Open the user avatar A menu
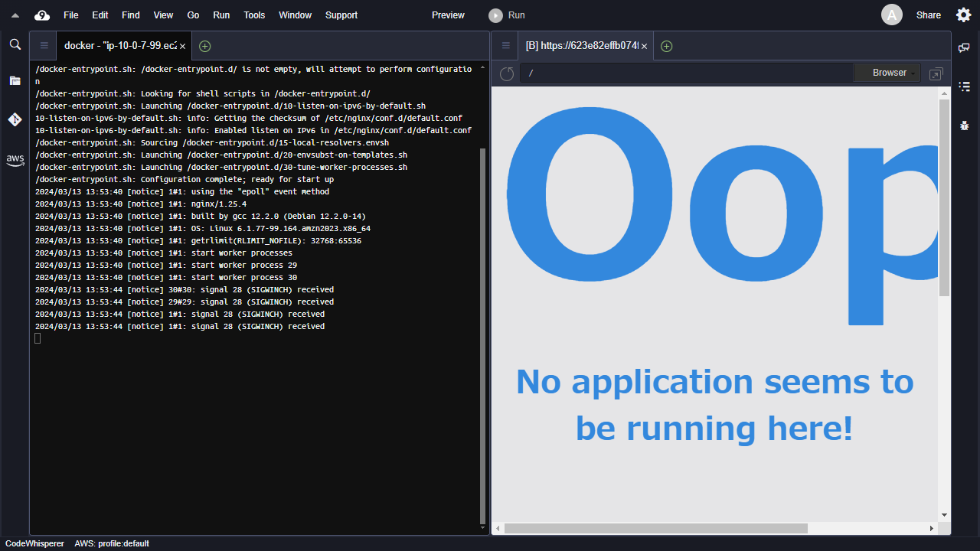 pyautogui.click(x=891, y=15)
